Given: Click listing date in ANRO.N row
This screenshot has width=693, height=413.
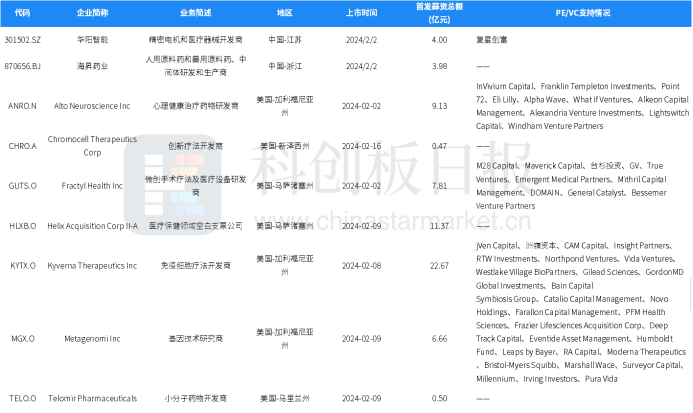Looking at the screenshot, I should (x=362, y=106).
